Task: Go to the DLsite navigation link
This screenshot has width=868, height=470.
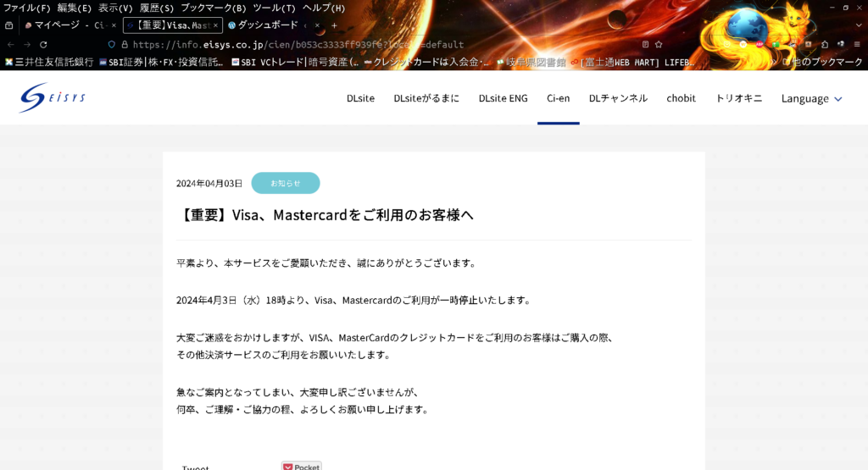Action: pos(360,98)
